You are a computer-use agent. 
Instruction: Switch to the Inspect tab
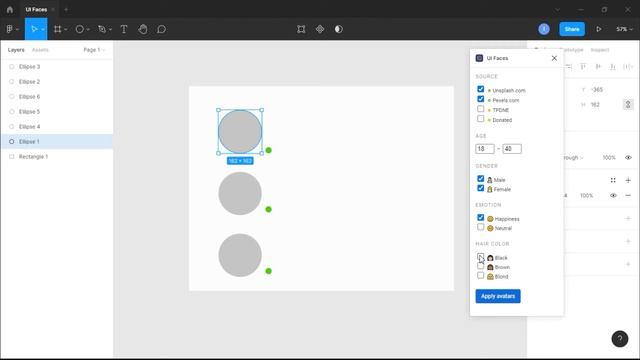pyautogui.click(x=600, y=50)
